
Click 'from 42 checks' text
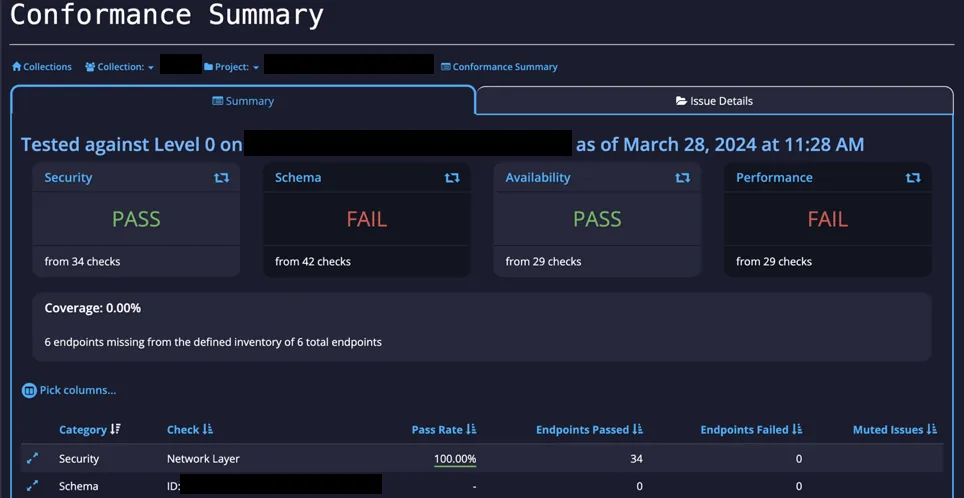(313, 261)
